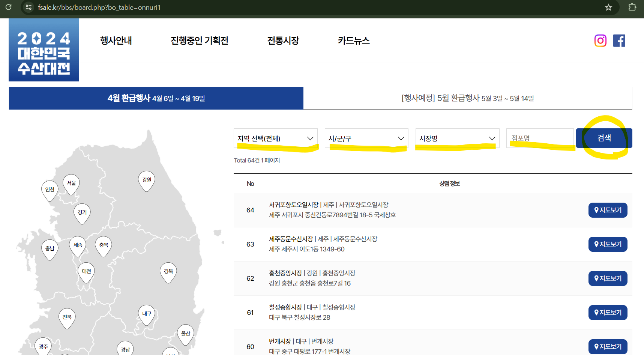Image resolution: width=644 pixels, height=355 pixels.
Task: Open 지도보기 for 홍천중앙시장
Action: (x=608, y=278)
